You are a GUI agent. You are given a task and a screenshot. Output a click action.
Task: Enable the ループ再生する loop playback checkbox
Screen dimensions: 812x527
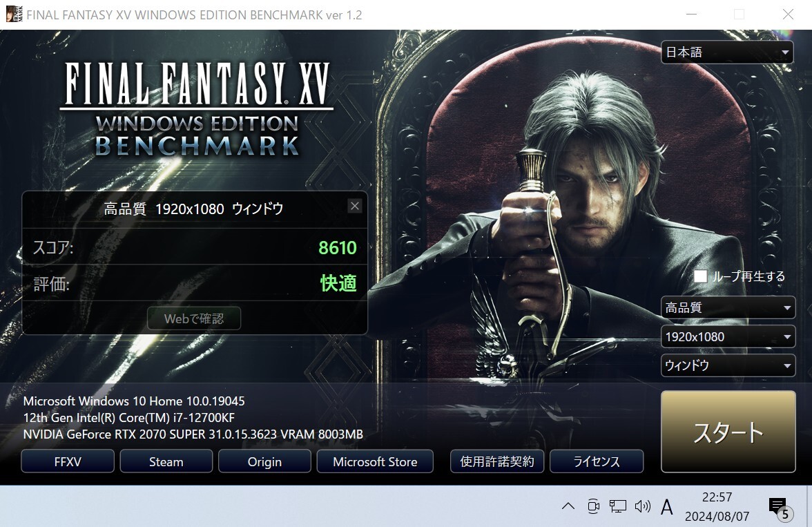(700, 276)
